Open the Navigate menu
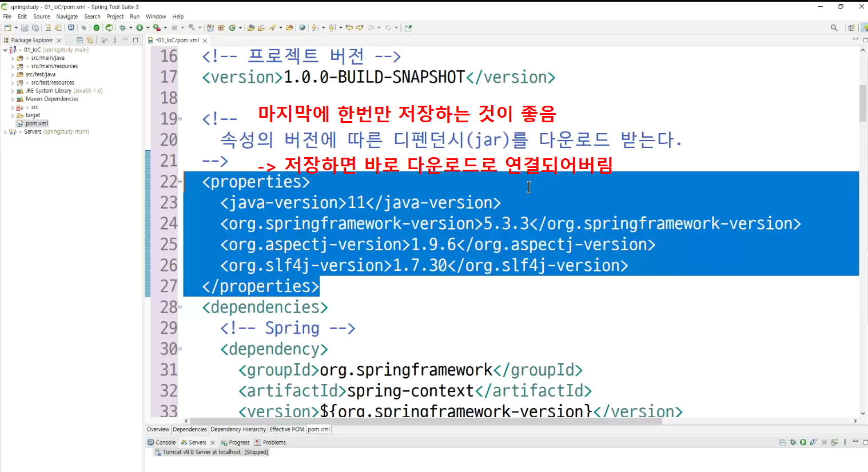The image size is (868, 472). (67, 17)
